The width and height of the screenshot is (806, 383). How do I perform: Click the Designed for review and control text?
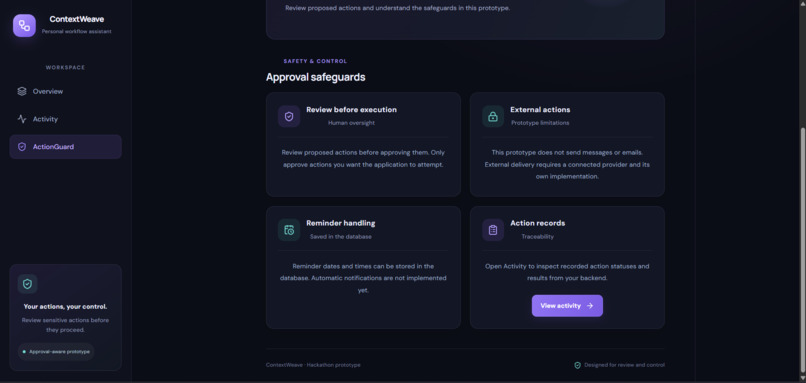(625, 365)
